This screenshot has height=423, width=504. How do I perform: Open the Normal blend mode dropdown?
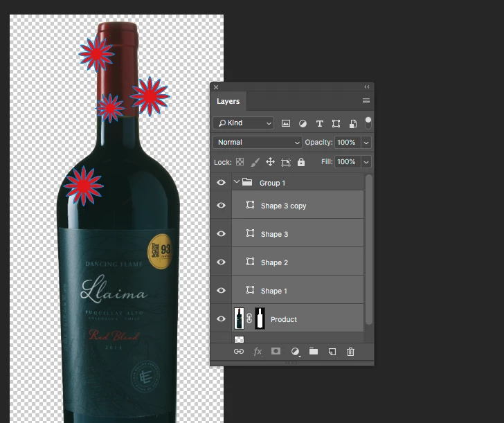pyautogui.click(x=257, y=143)
